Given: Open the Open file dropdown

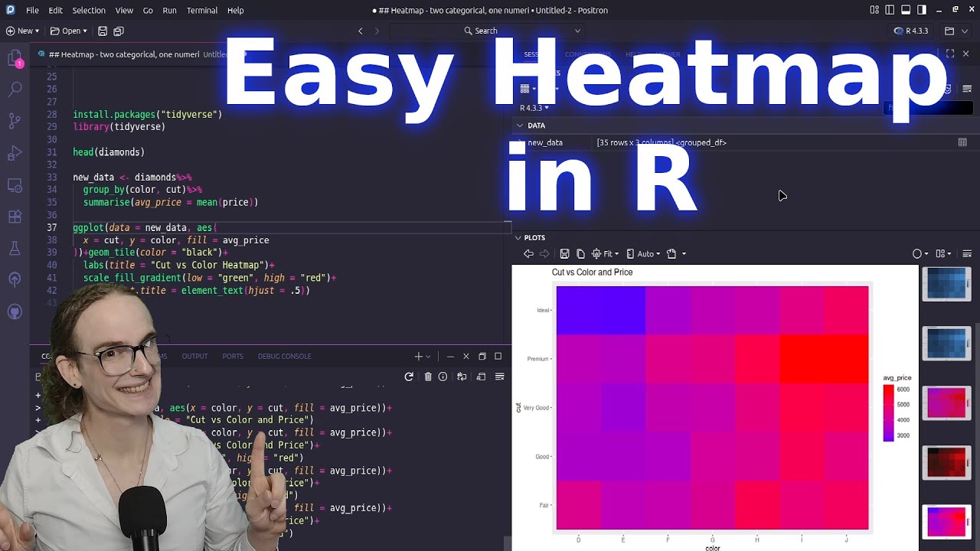Looking at the screenshot, I should pos(68,31).
